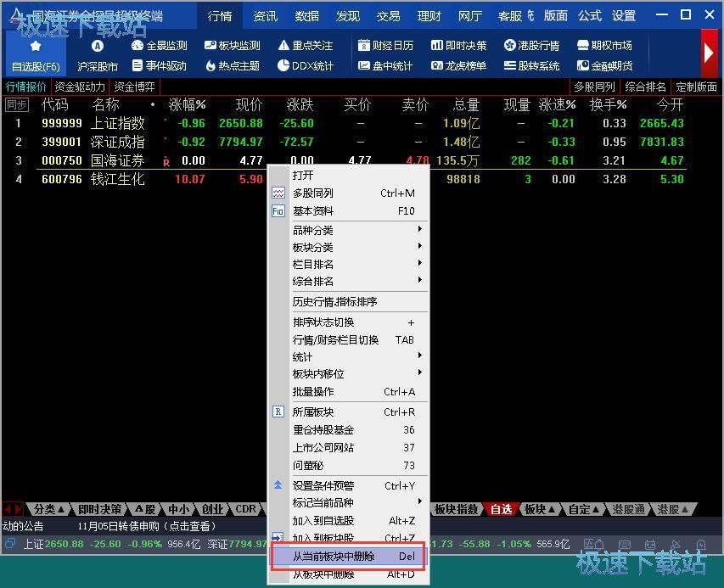Open 财经日历 calendar icon

coord(364,46)
